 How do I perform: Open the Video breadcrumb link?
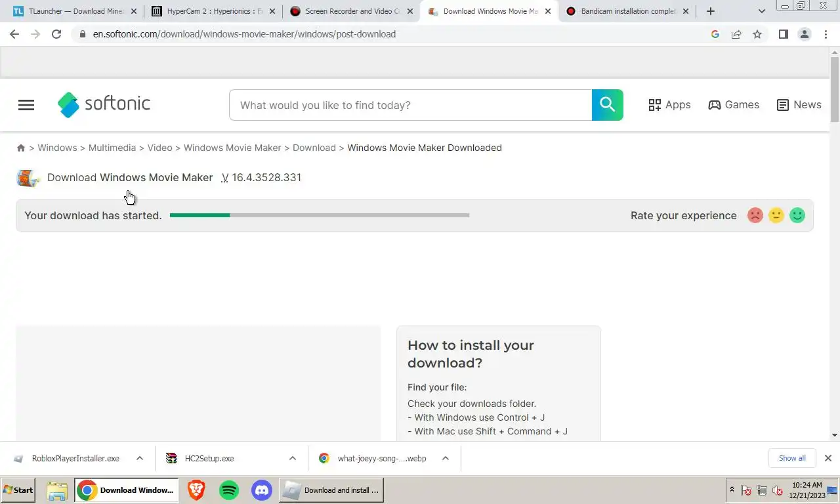(159, 148)
